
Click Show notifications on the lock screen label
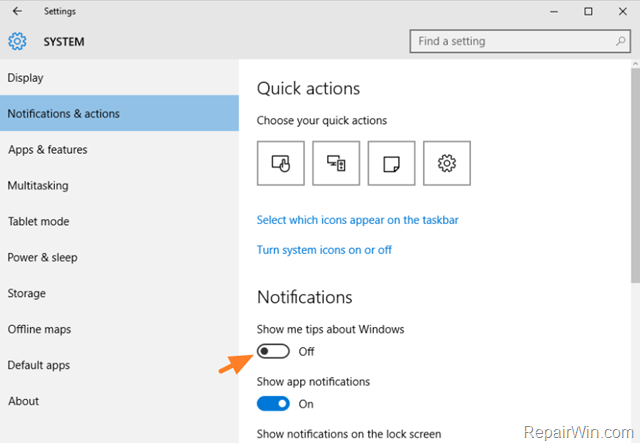tap(349, 434)
